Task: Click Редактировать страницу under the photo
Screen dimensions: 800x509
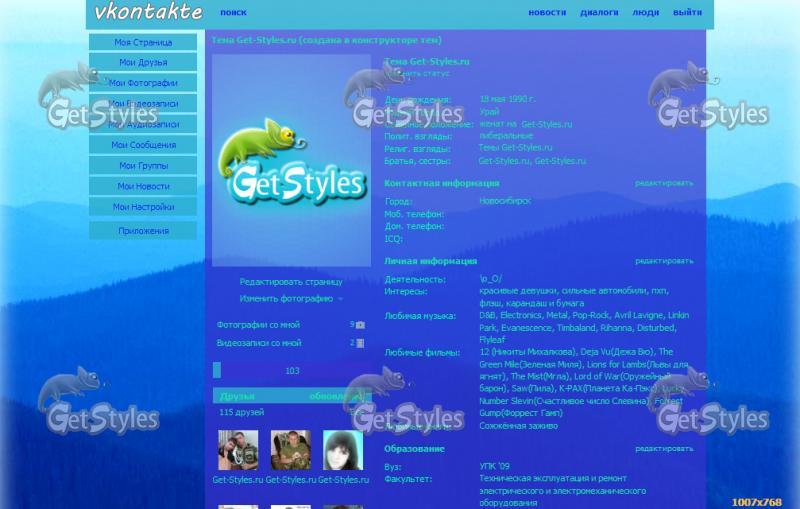Action: click(x=291, y=282)
